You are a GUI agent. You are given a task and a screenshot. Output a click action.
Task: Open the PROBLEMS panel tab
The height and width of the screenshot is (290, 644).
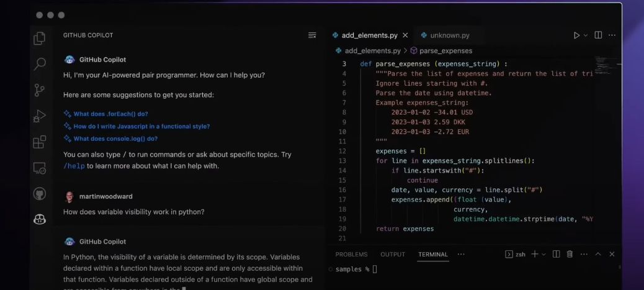[x=352, y=254]
